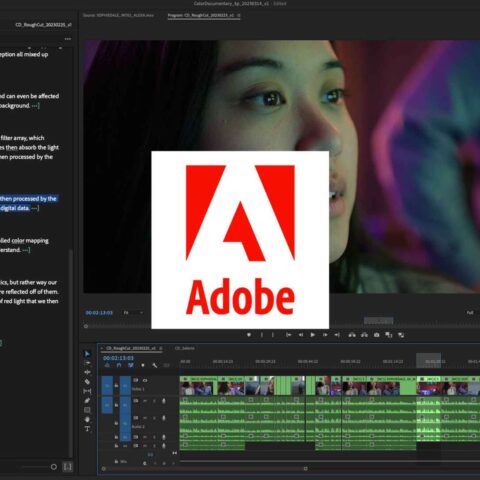Click the highlighted ruler region in timeline
Image resolution: width=480 pixels, height=480 pixels.
click(428, 361)
